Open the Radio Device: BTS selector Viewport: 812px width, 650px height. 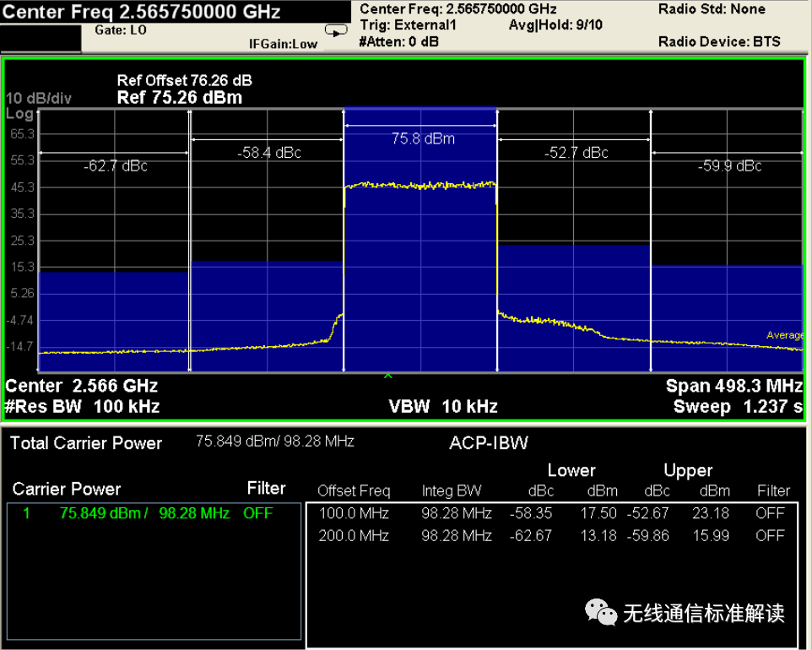click(719, 41)
